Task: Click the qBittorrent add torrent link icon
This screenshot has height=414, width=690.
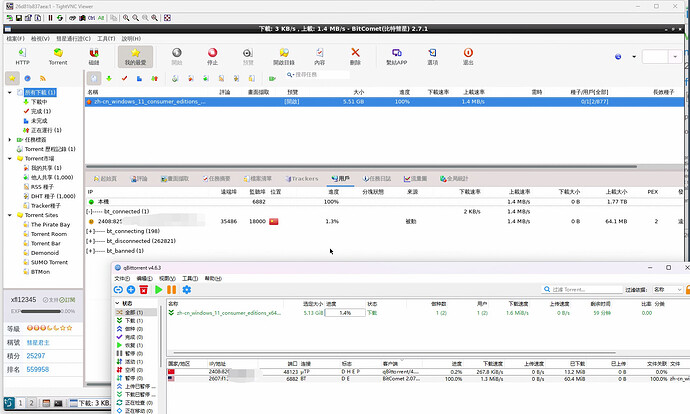Action: (118, 289)
